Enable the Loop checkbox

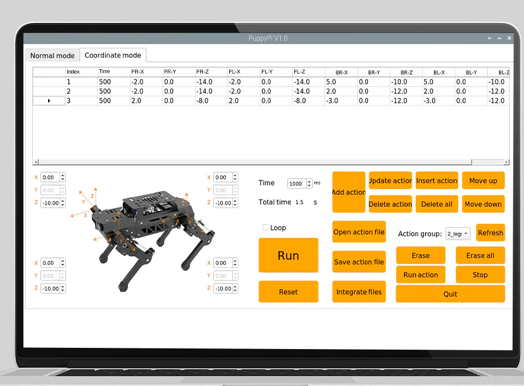point(266,228)
